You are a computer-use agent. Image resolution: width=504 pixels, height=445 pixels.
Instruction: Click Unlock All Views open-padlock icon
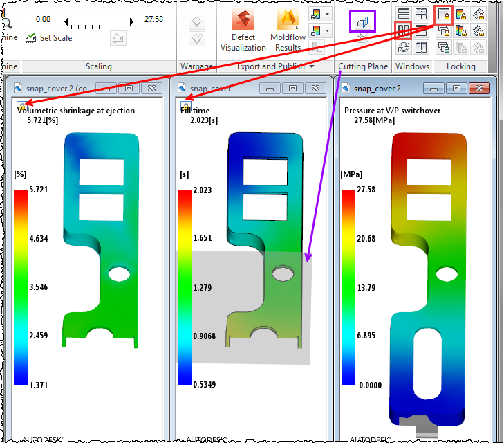(x=444, y=48)
